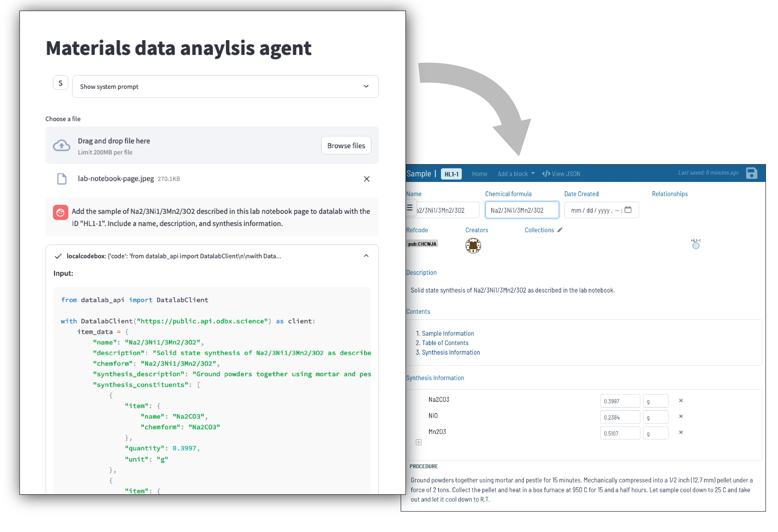
Task: Click the Collections edit pencil icon
Action: click(560, 230)
